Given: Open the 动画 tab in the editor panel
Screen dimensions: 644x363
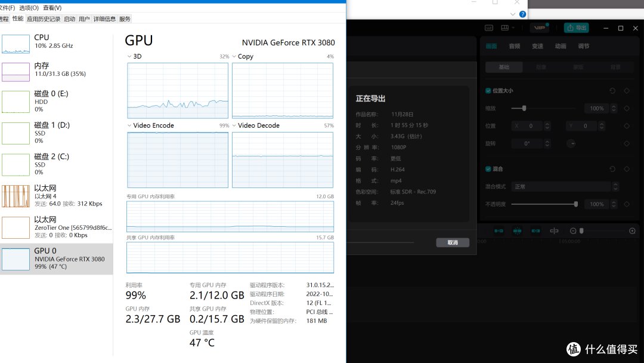Looking at the screenshot, I should coord(561,46).
